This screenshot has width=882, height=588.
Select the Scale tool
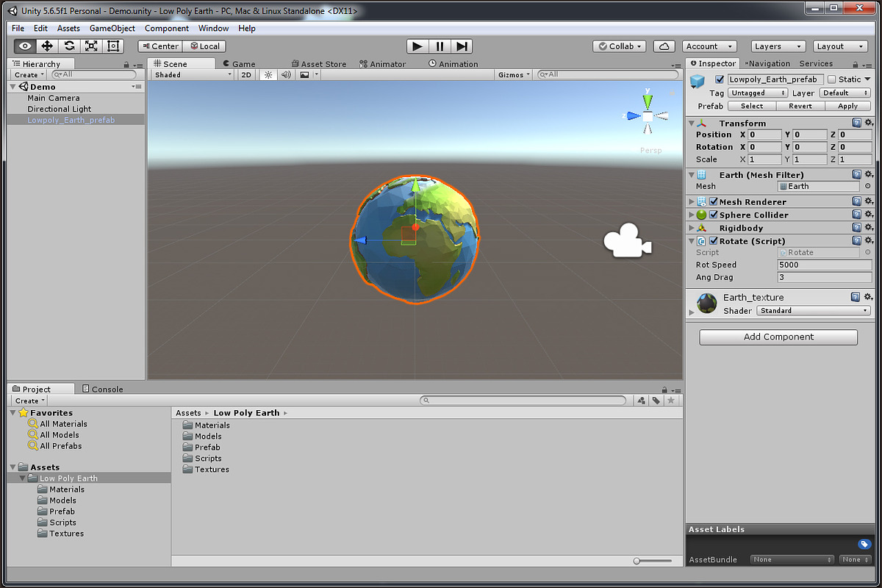coord(91,46)
